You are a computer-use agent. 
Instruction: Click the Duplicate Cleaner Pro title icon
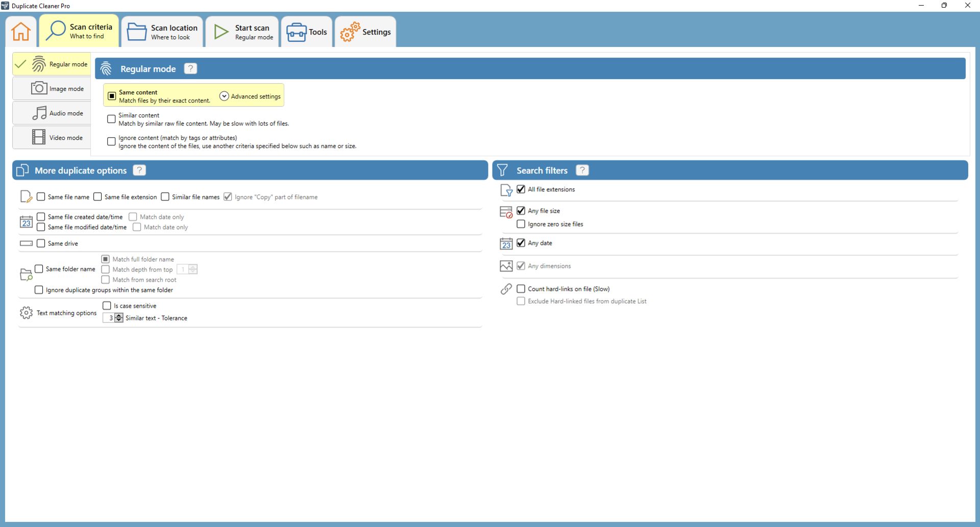[x=5, y=6]
